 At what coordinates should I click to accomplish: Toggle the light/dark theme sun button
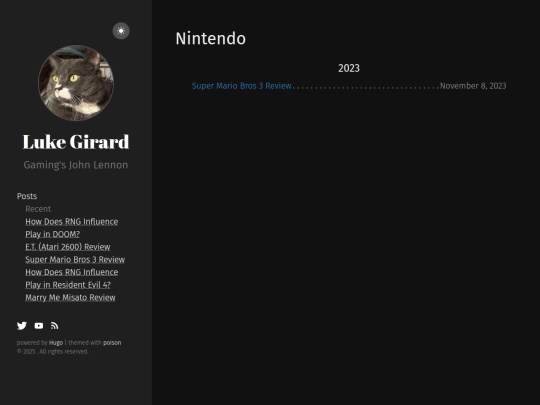click(121, 31)
